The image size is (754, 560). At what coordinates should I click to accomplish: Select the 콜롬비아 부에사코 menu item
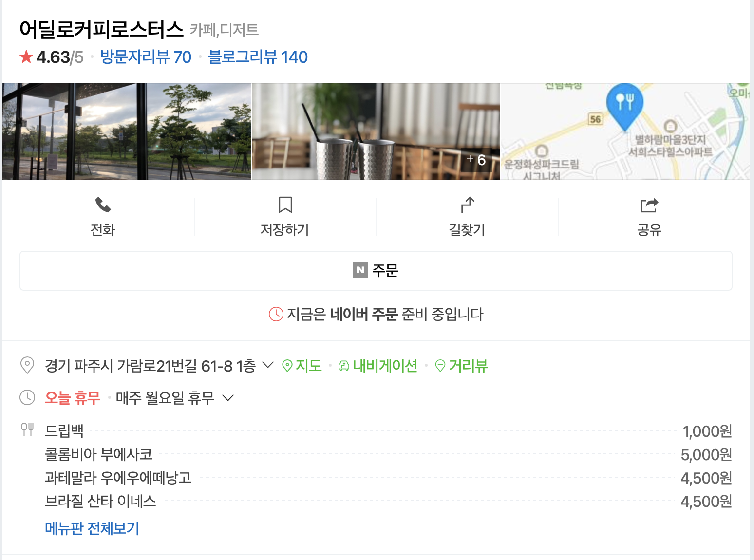pos(99,454)
